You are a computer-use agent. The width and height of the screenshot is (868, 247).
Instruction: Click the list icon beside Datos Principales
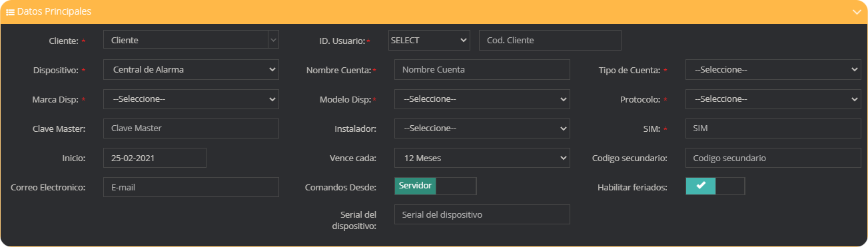point(10,12)
